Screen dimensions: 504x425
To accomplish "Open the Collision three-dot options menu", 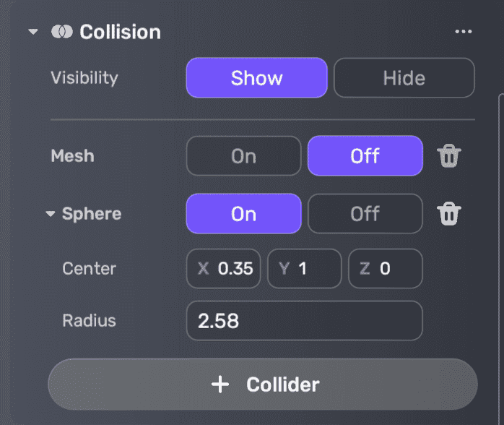I will click(463, 32).
